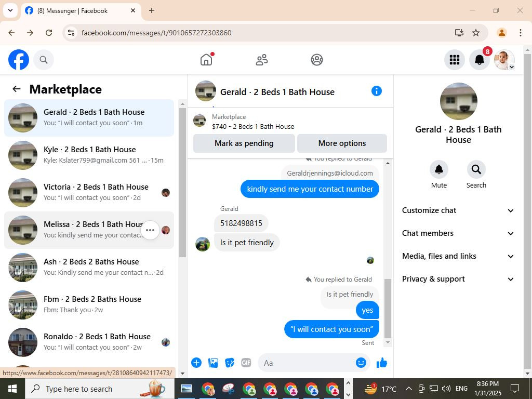This screenshot has width=532, height=399.
Task: Click the Windows taskbar search box
Action: point(99,389)
